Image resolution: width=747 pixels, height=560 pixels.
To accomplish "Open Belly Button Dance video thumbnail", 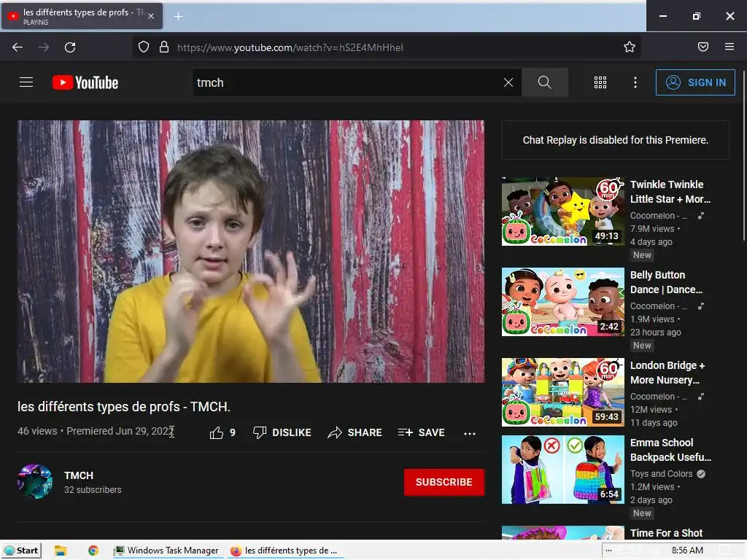I will (x=562, y=302).
